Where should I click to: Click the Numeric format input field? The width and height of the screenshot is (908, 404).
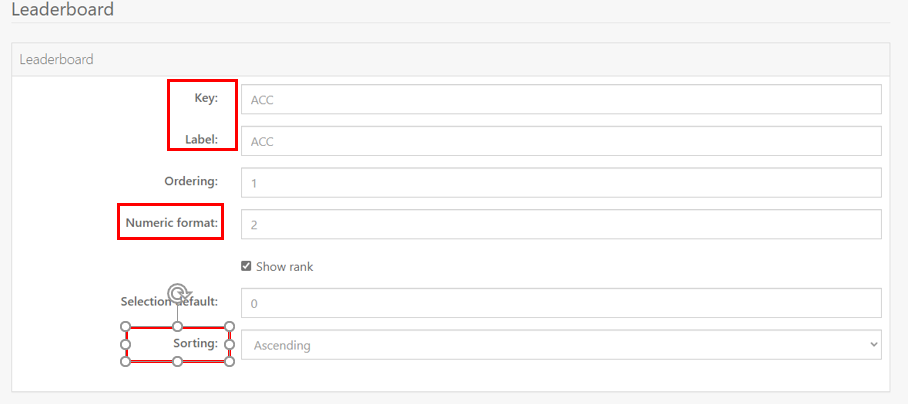[x=561, y=225]
